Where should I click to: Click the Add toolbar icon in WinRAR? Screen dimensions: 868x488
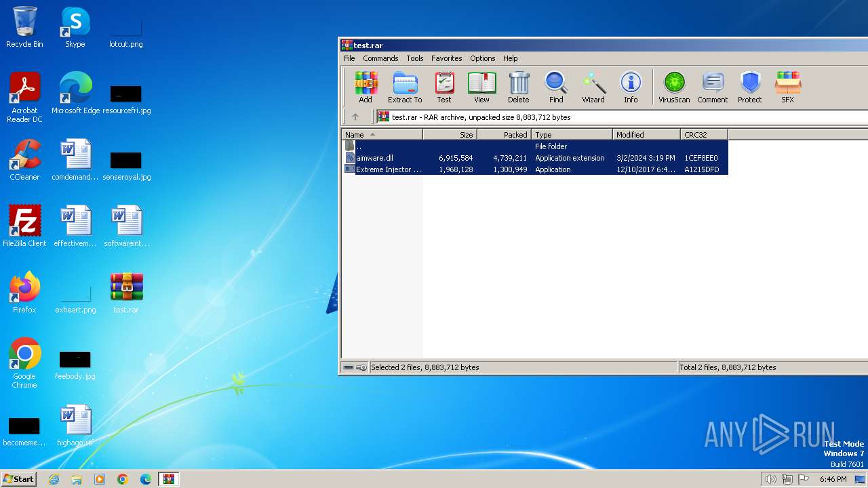(366, 87)
